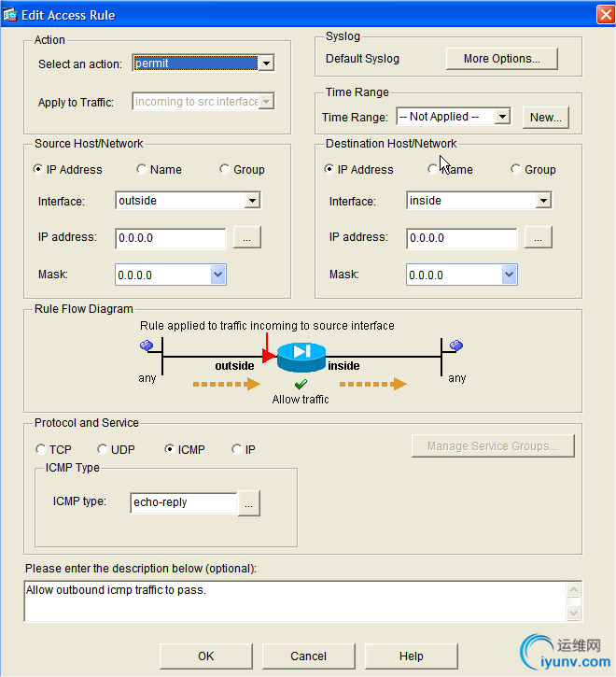Open the destination Interface dropdown showing inside
The width and height of the screenshot is (616, 677).
coord(543,201)
